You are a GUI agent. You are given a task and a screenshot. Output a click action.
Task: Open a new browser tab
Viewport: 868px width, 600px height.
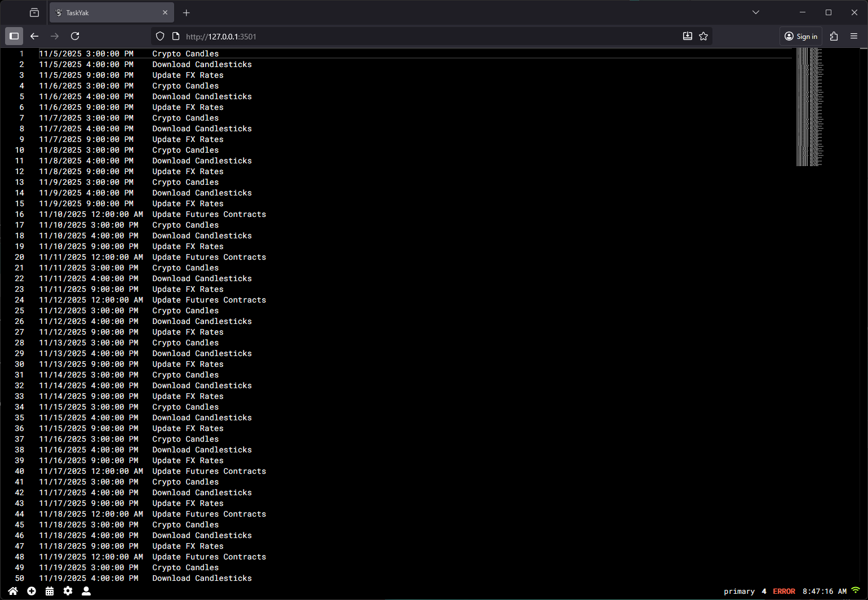187,12
